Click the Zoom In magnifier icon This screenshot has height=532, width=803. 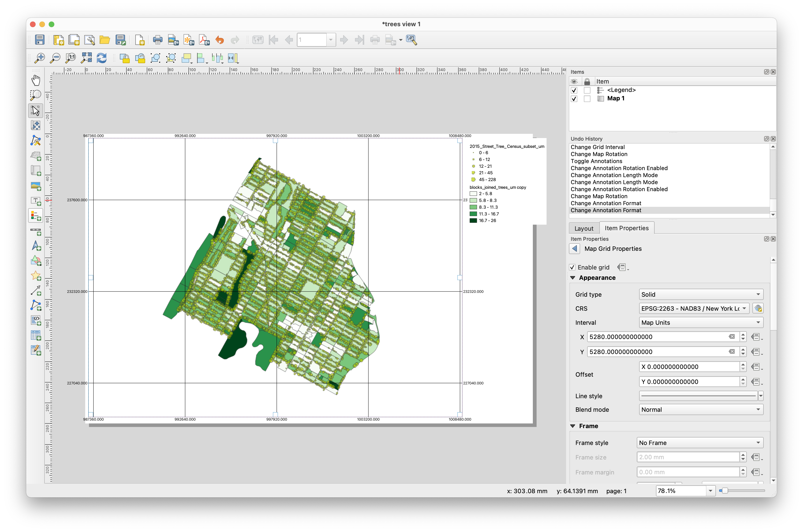coord(40,58)
